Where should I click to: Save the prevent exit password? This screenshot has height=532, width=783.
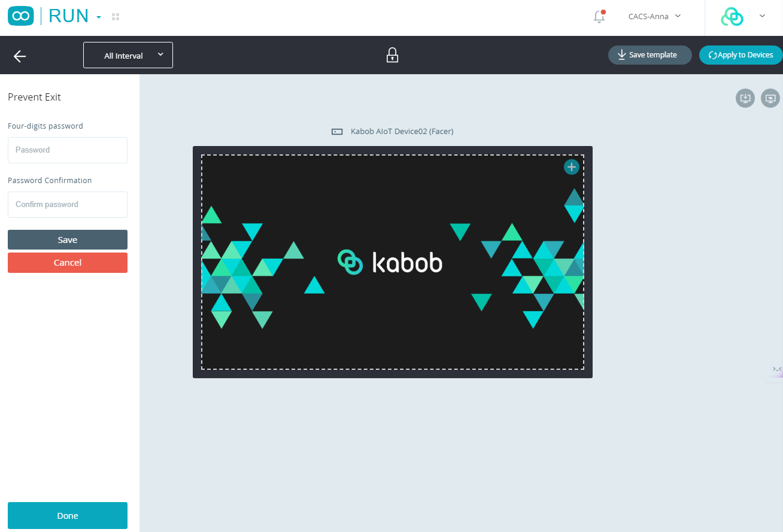tap(68, 239)
